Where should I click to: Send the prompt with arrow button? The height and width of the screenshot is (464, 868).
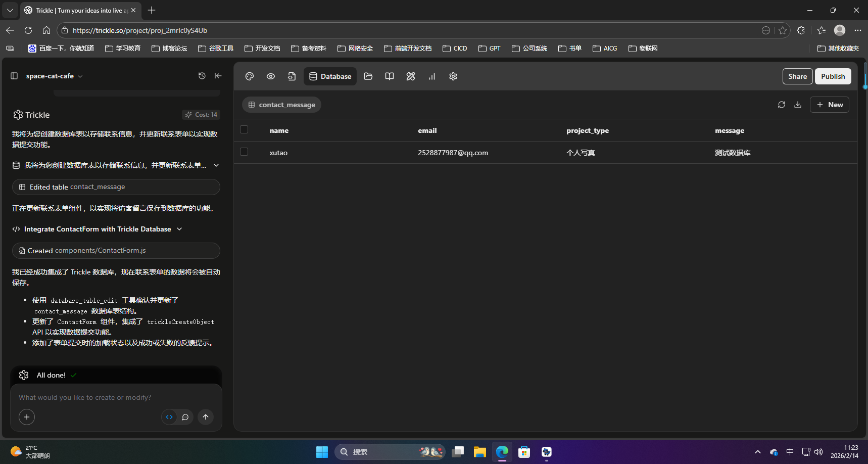[x=206, y=417]
